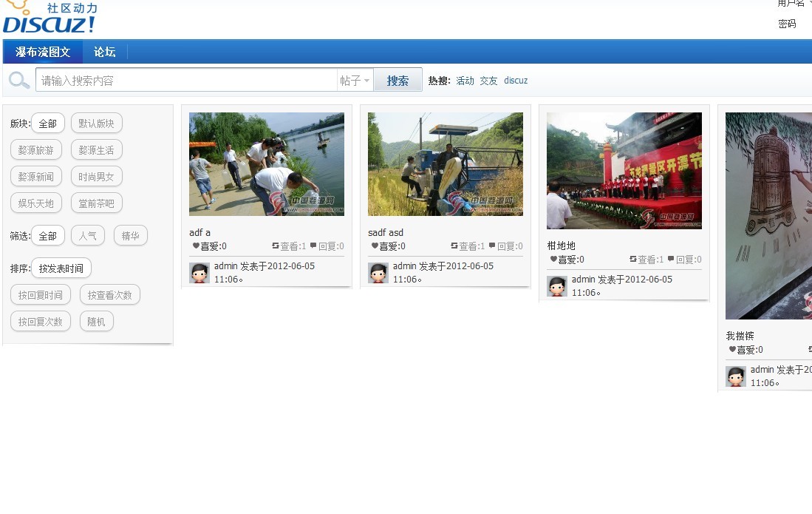Click admin author name on '柑地地' card
812x514 pixels.
583,280
